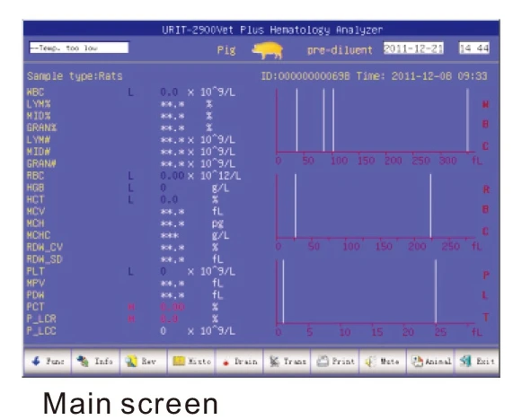Select the WBC parameter row label
The height and width of the screenshot is (420, 522).
pyautogui.click(x=35, y=92)
